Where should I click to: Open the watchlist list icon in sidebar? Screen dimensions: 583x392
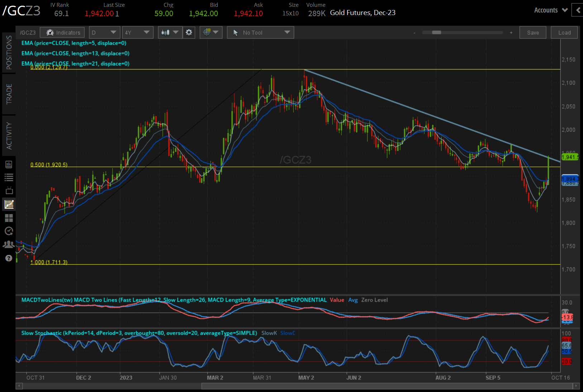[x=9, y=177]
